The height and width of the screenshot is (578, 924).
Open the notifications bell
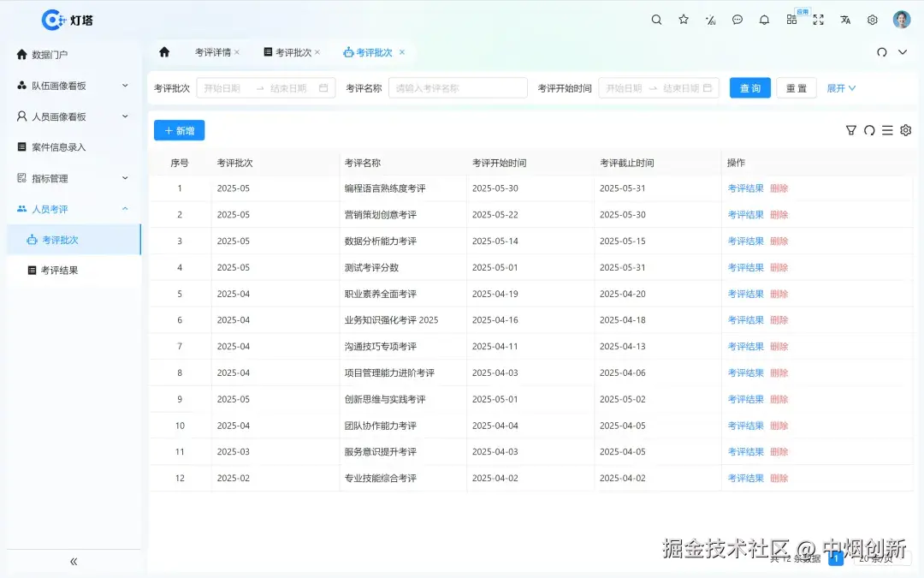tap(764, 19)
